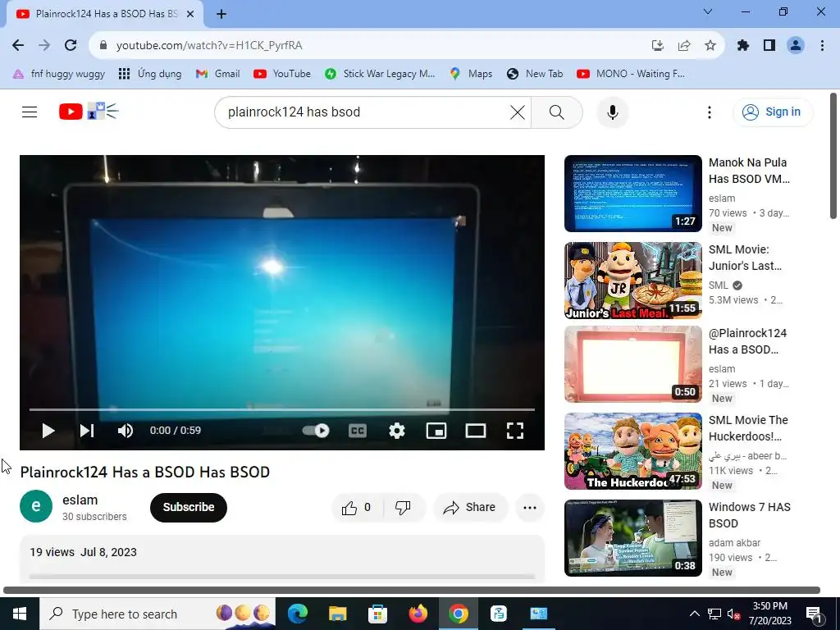This screenshot has height=630, width=840.
Task: Toggle the autoplay switch in player
Action: tap(316, 431)
